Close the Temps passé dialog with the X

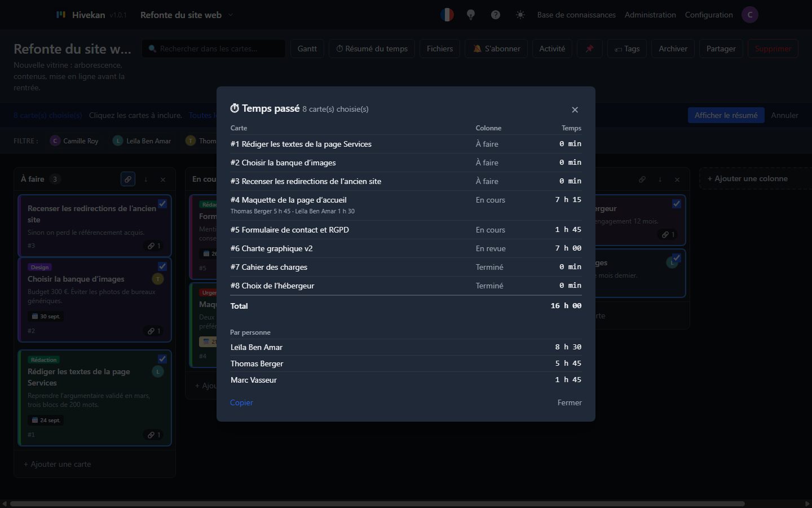[x=575, y=110]
